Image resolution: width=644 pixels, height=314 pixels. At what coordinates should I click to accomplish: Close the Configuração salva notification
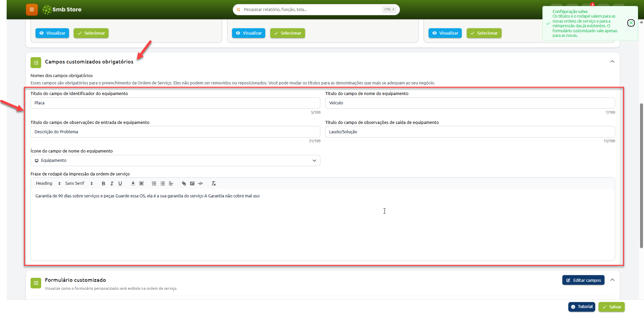click(x=631, y=23)
